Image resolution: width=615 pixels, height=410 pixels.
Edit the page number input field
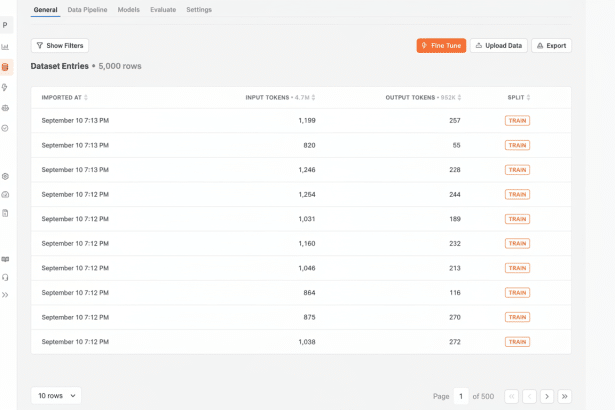tap(461, 396)
